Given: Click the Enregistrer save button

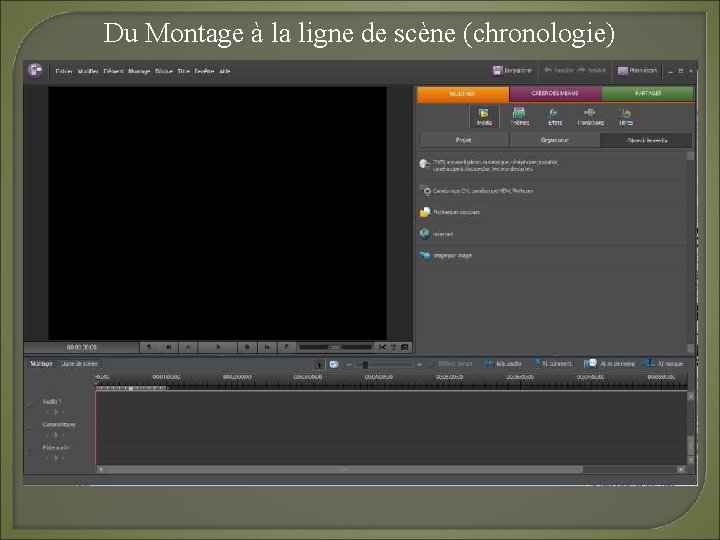Looking at the screenshot, I should [x=512, y=70].
